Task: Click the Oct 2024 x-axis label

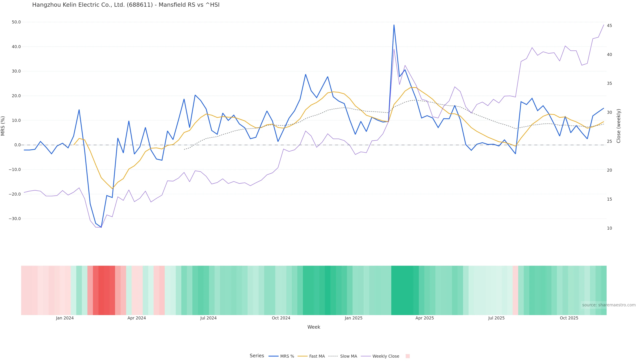Action: click(281, 318)
